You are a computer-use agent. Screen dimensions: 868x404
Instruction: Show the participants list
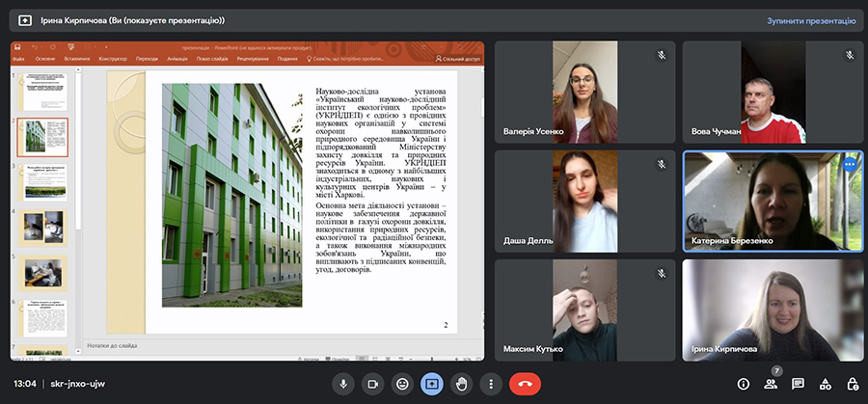point(771,384)
